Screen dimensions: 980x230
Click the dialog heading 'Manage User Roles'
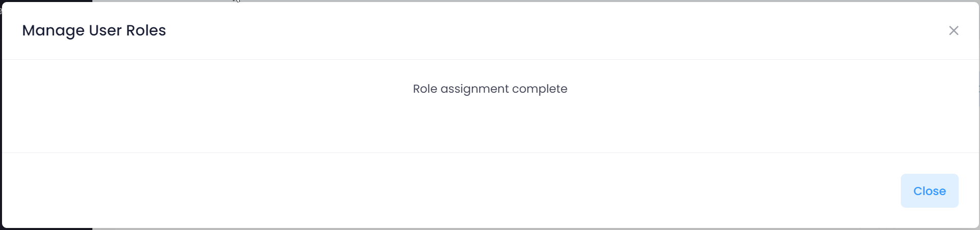[x=94, y=30]
